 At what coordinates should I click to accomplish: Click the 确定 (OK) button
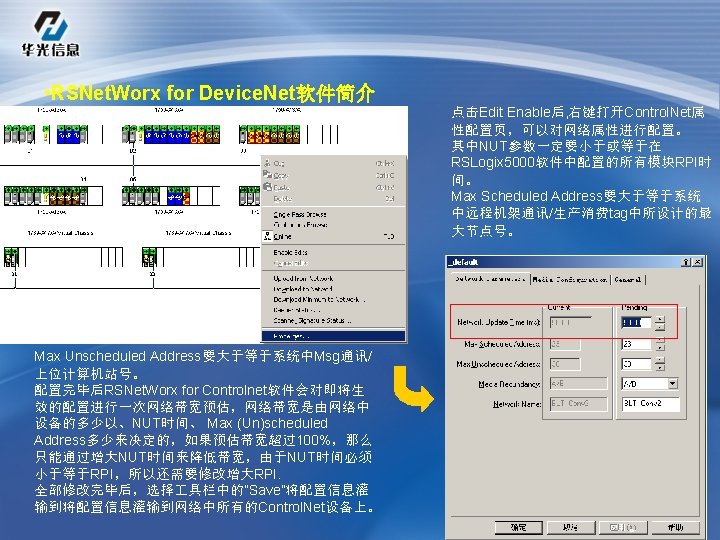(x=518, y=527)
